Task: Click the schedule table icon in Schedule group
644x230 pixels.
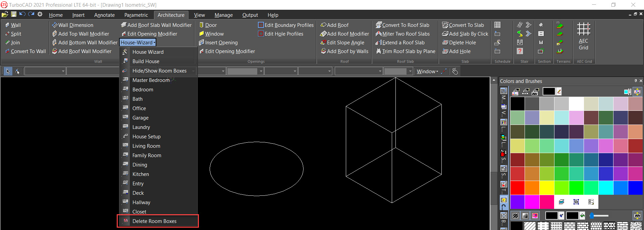Action: [x=497, y=25]
